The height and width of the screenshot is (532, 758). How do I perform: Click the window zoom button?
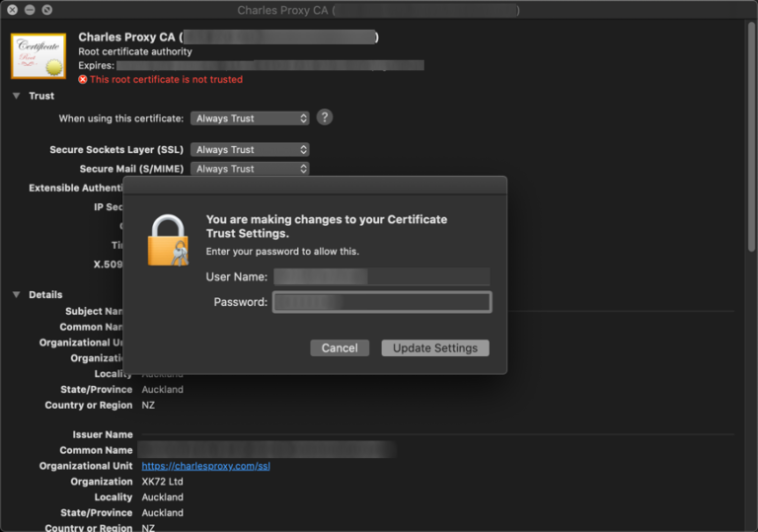pyautogui.click(x=47, y=10)
